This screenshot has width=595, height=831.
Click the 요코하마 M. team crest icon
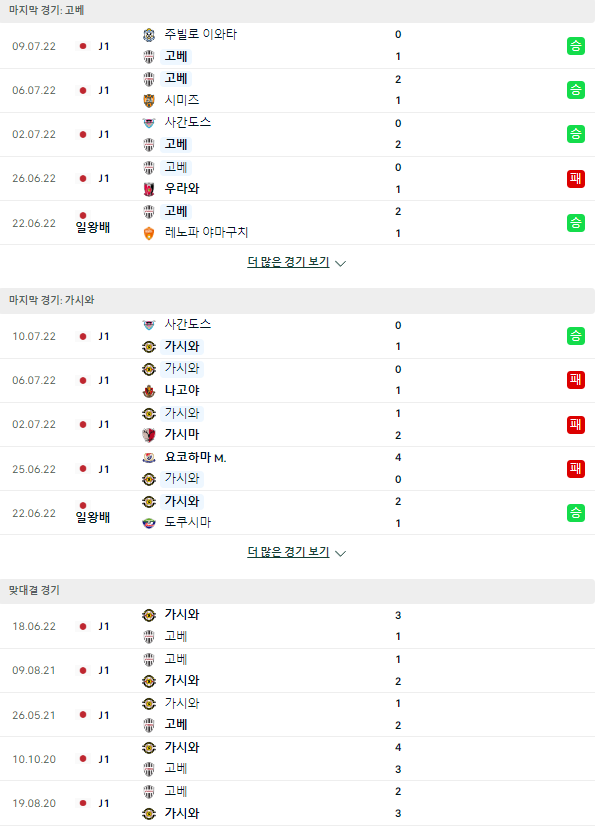pos(149,458)
